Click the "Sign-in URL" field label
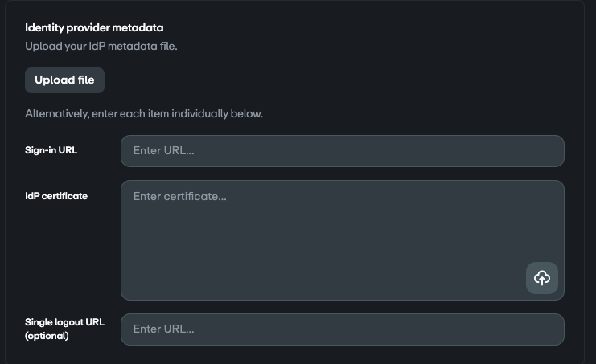 pyautogui.click(x=51, y=150)
